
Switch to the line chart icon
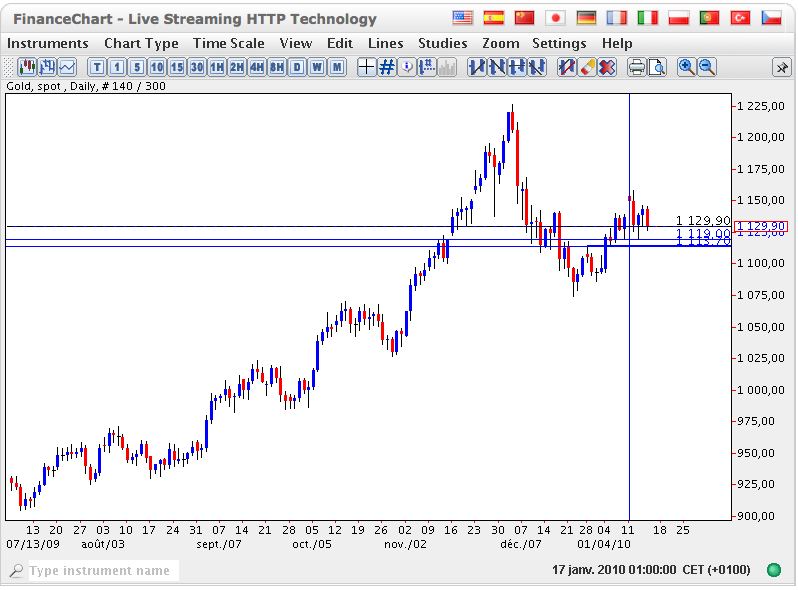[67, 67]
